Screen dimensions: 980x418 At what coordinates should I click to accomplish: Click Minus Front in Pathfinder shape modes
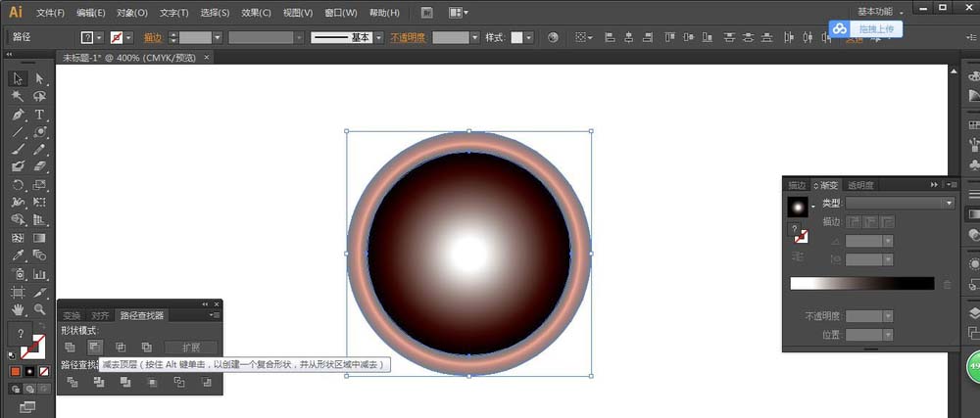(95, 347)
